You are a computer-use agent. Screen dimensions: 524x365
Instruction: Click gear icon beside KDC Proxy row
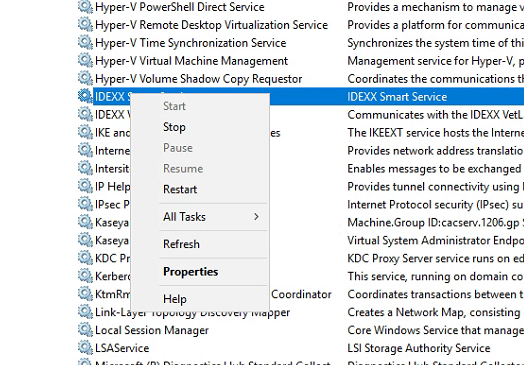click(85, 258)
